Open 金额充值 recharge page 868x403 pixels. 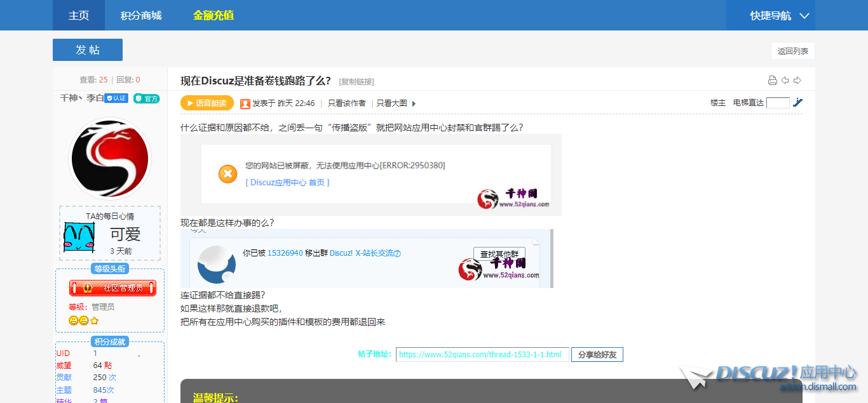214,15
